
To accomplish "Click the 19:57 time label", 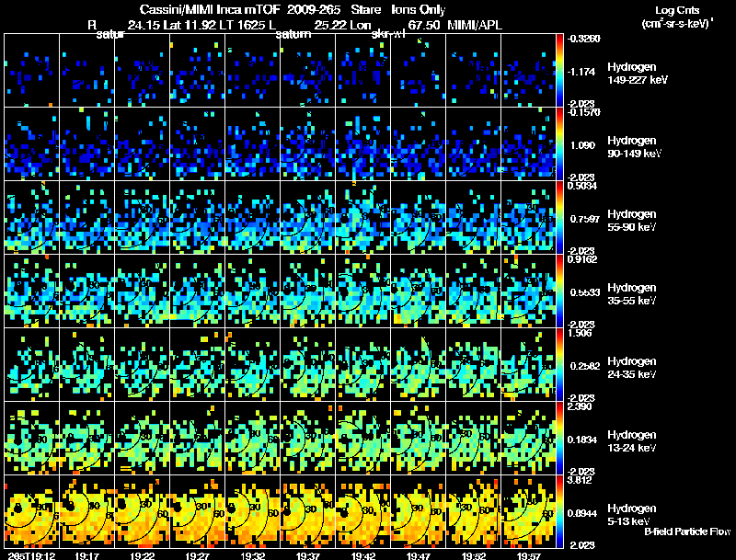I will pyautogui.click(x=528, y=555).
